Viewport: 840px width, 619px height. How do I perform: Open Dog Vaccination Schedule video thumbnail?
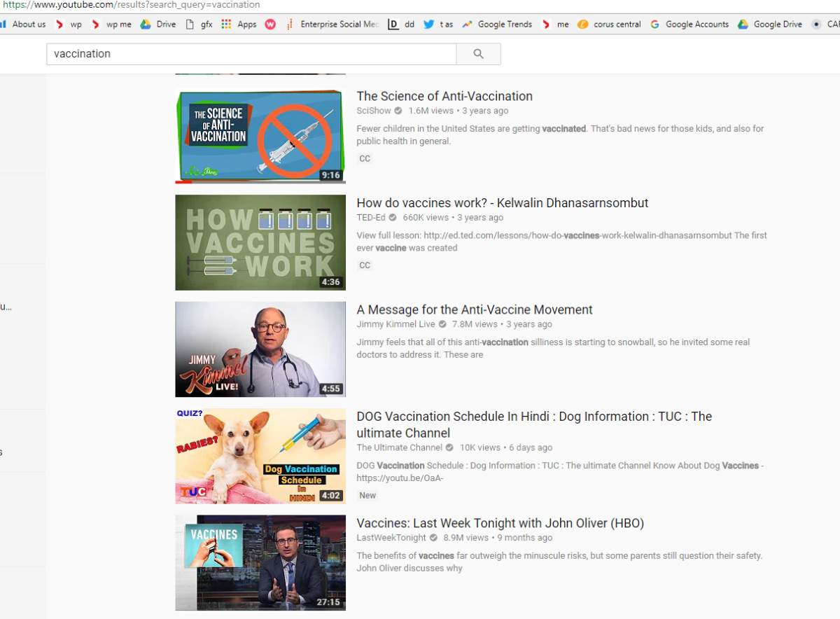point(260,456)
